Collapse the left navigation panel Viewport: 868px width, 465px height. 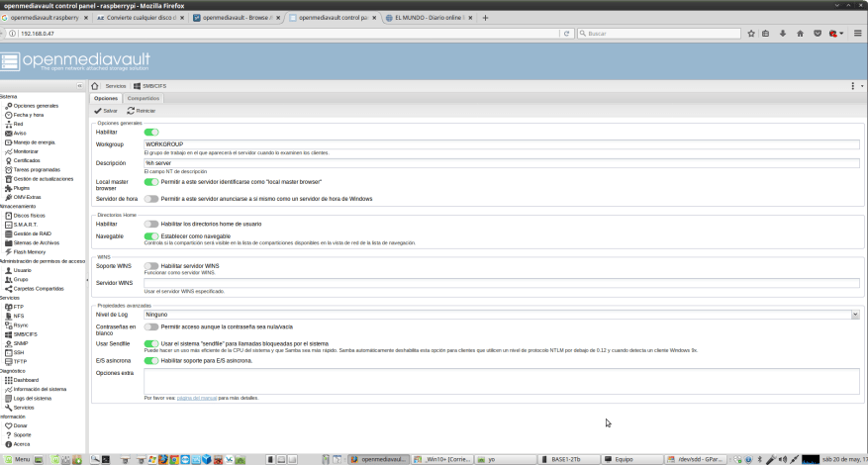(x=80, y=86)
